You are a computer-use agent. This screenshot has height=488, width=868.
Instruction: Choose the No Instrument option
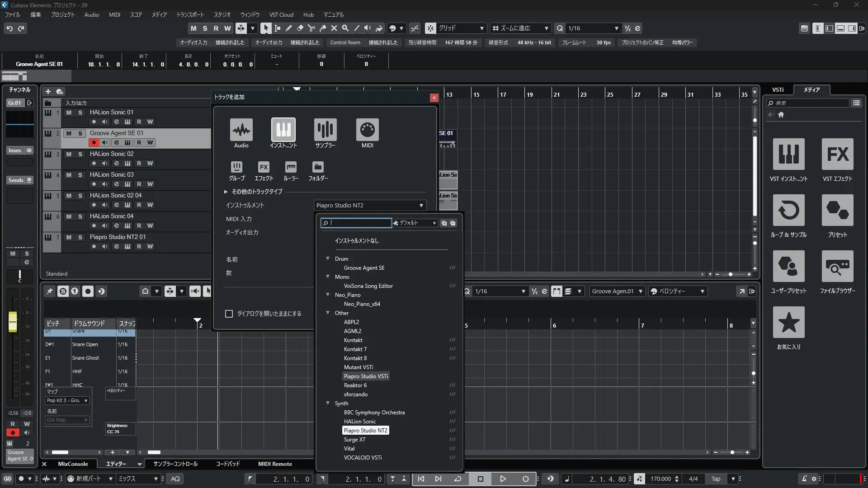pos(357,241)
